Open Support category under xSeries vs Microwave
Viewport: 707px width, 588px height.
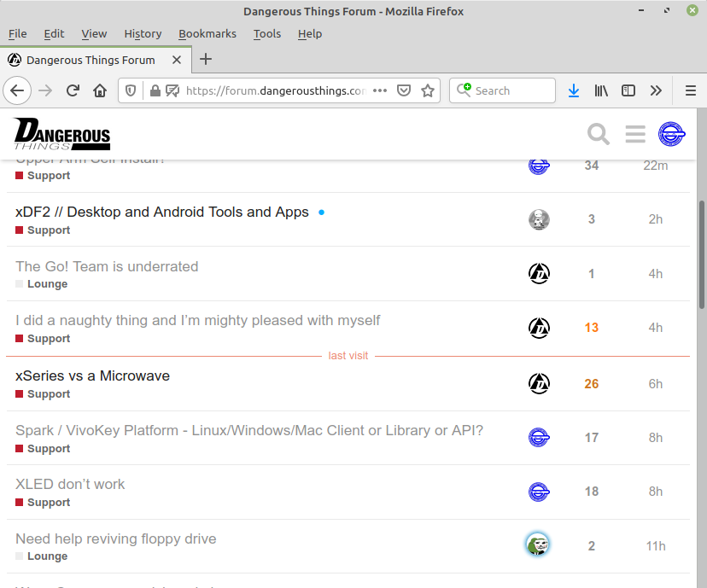[43, 393]
